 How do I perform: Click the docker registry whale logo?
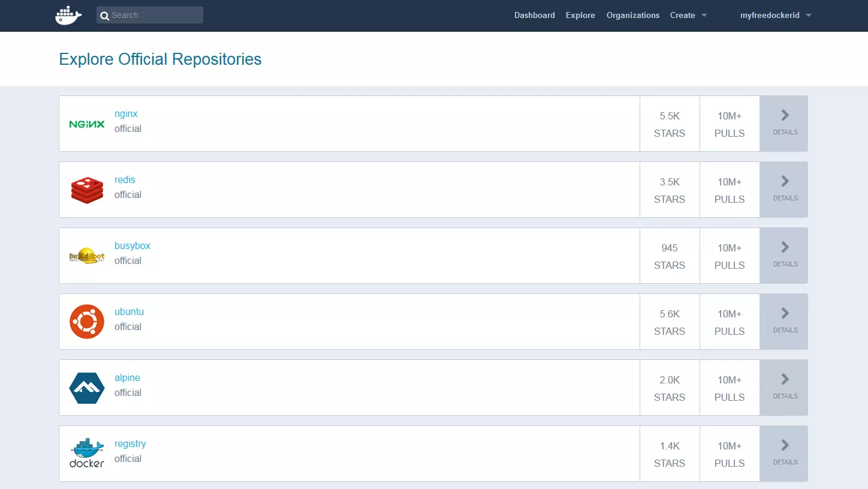pos(86,453)
